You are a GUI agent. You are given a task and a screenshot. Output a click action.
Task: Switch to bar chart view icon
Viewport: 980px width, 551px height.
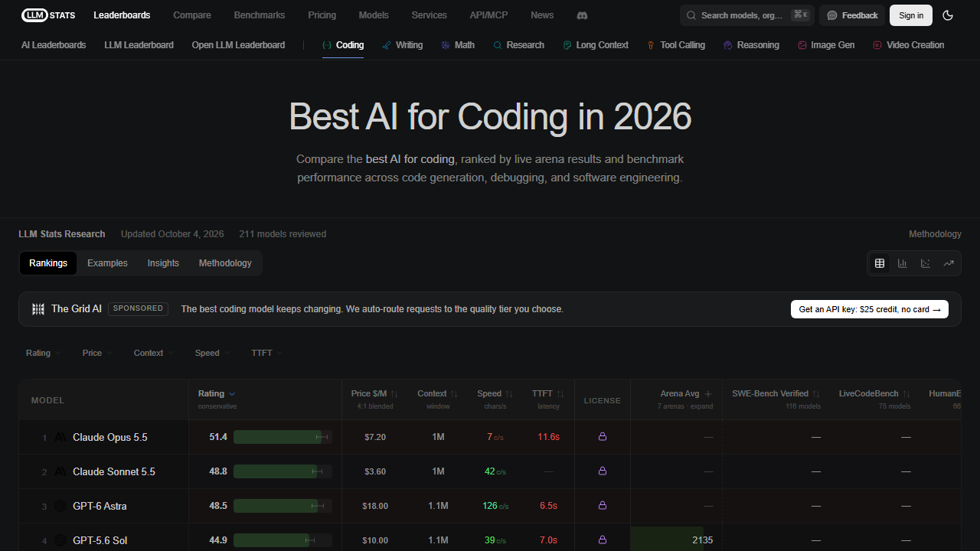[x=903, y=263]
